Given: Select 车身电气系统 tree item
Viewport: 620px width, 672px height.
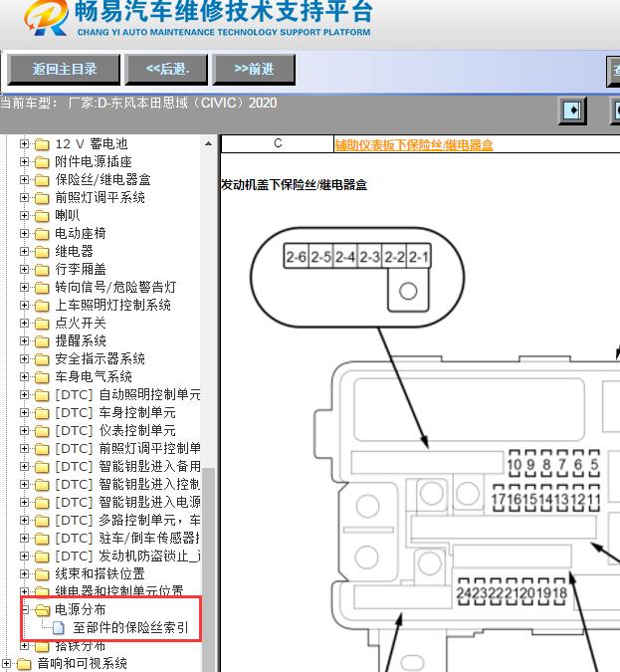Looking at the screenshot, I should (x=94, y=376).
